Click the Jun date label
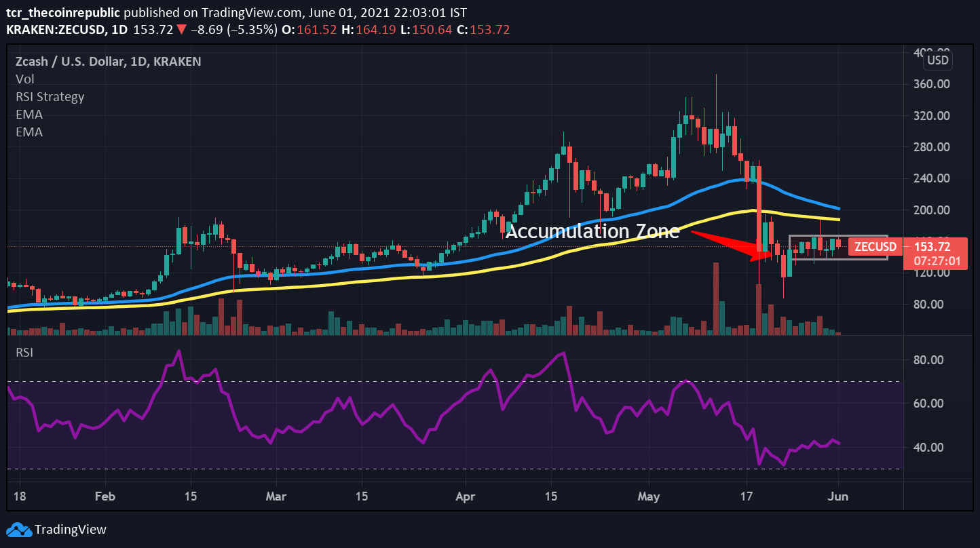980x548 pixels. click(x=838, y=496)
